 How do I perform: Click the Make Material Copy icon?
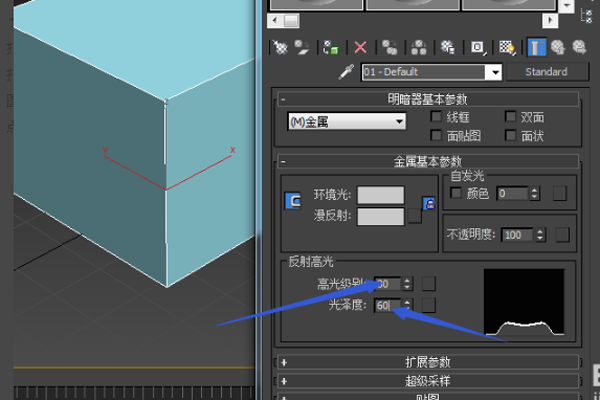pyautogui.click(x=390, y=48)
